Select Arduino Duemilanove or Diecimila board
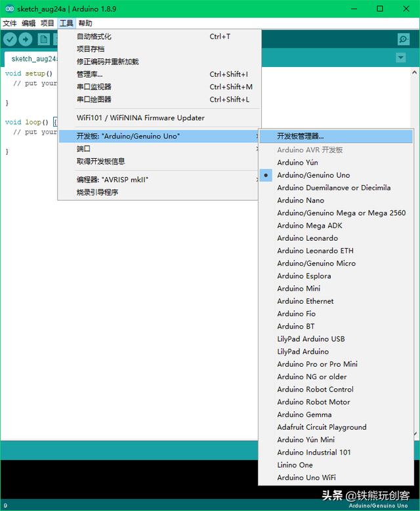420x511 pixels. click(x=336, y=188)
